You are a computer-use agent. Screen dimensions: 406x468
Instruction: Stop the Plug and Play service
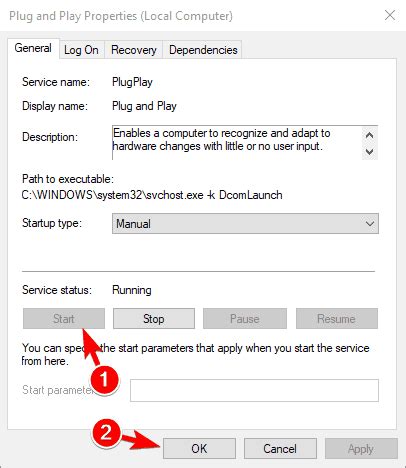pyautogui.click(x=154, y=319)
